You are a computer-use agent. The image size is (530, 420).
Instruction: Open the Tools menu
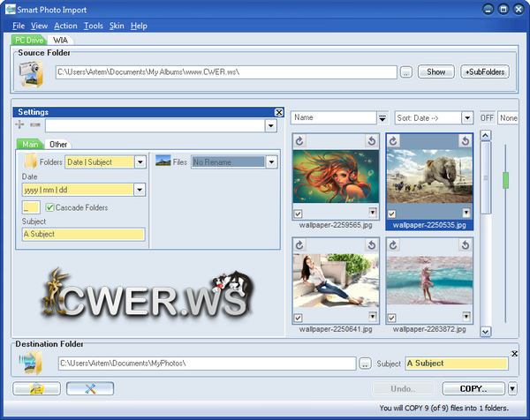click(93, 26)
